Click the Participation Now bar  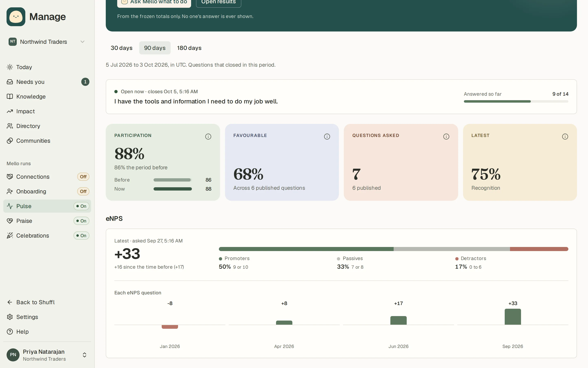click(173, 189)
